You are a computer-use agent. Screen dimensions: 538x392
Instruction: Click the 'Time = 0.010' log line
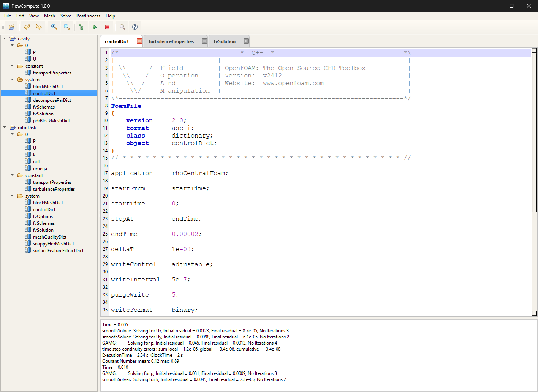click(x=115, y=367)
